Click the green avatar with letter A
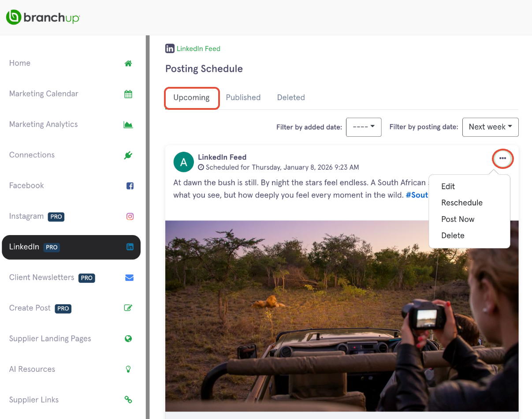Viewport: 532px width, 419px height. 184,162
